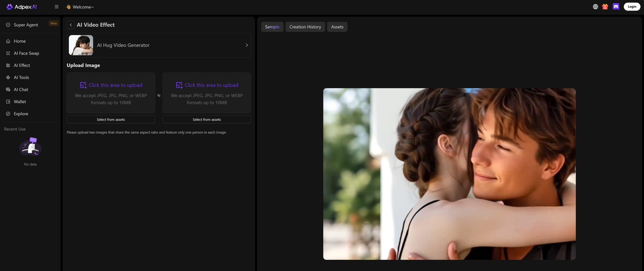Click the Welcome~ greeting text
The image size is (644, 271).
(83, 7)
